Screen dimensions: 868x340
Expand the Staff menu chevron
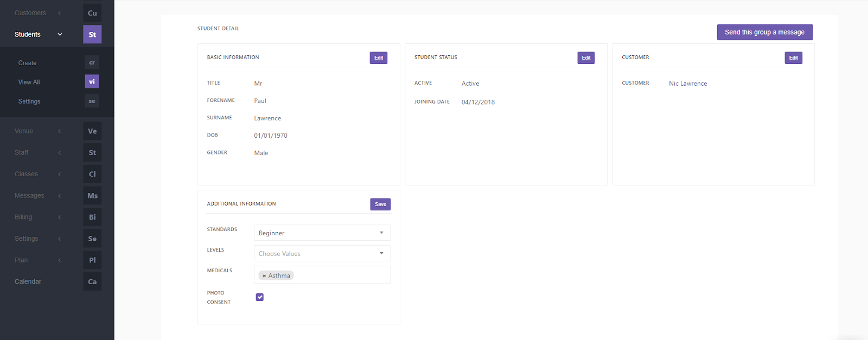pos(60,153)
